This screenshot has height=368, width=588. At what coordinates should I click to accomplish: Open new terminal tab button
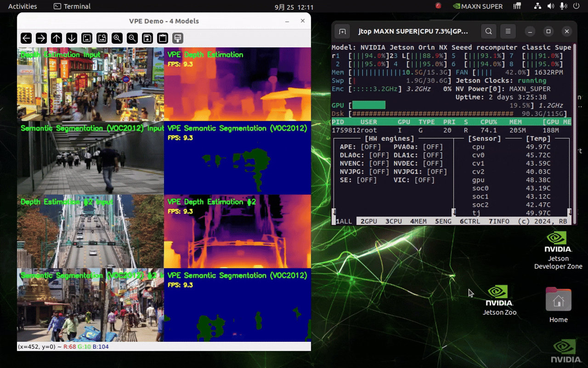342,31
